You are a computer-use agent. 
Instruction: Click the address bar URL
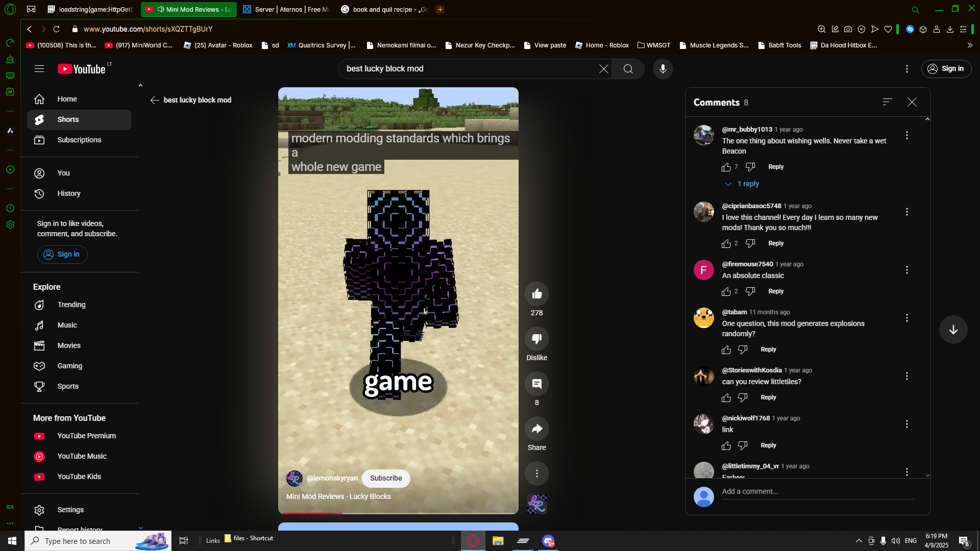click(x=148, y=29)
